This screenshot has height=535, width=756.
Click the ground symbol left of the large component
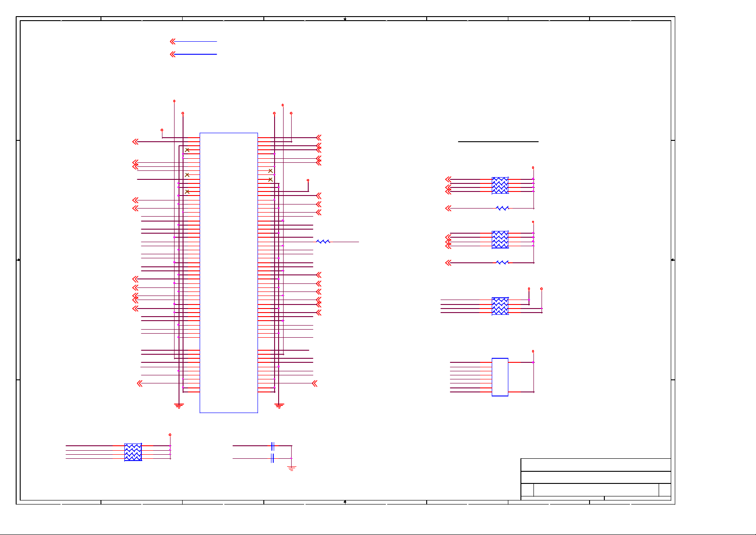pos(179,406)
